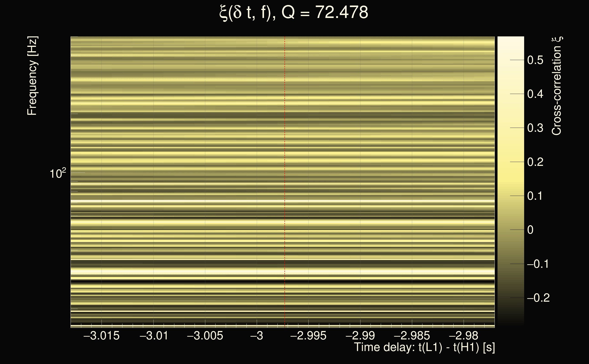
Task: Click the -2.98 x-axis tick label
Action: point(464,336)
